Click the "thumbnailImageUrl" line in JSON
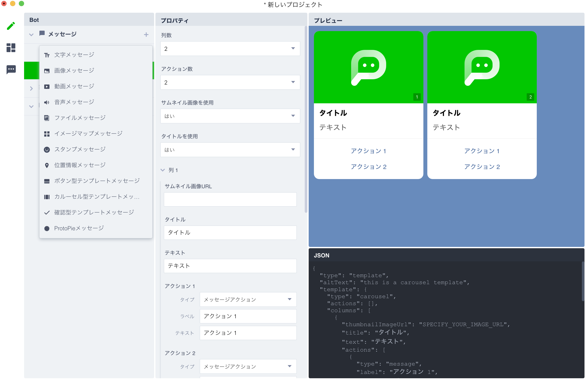This screenshot has width=588, height=380. 426,324
